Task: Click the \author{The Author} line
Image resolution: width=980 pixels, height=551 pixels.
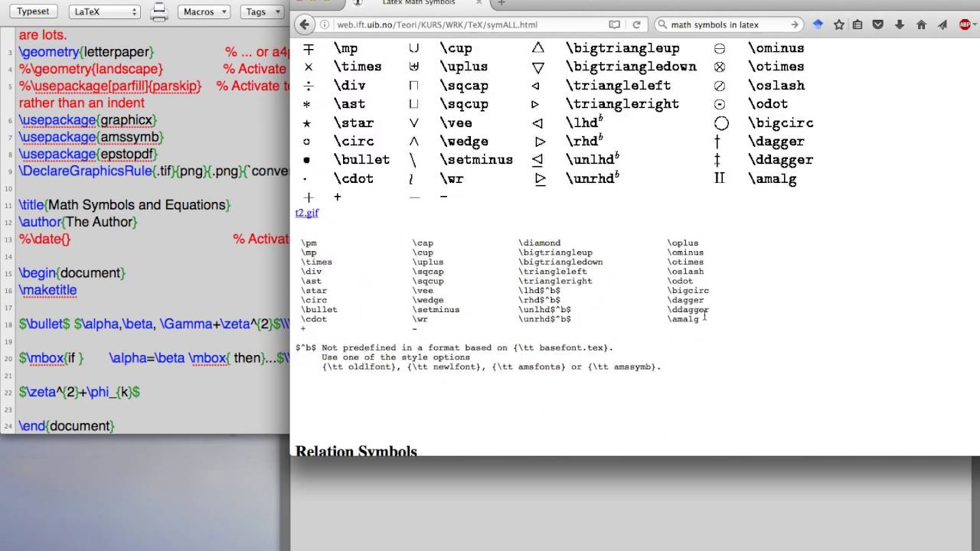Action: [78, 222]
